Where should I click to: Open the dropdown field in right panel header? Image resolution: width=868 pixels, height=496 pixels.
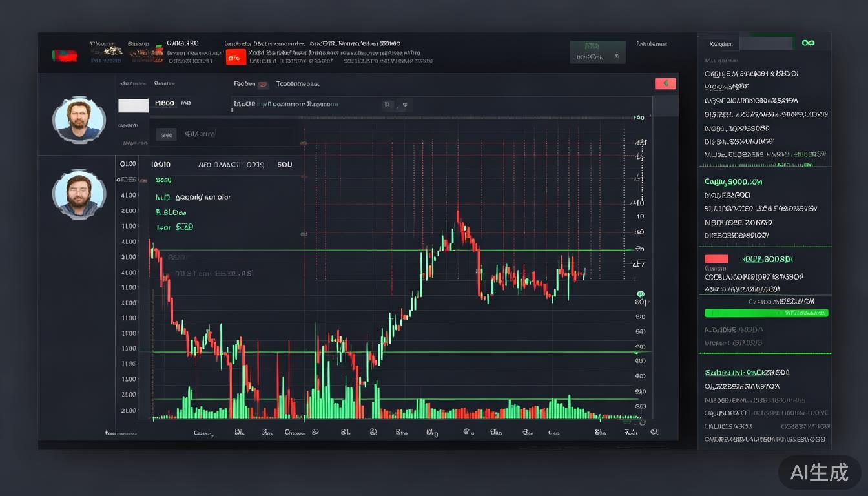[765, 44]
